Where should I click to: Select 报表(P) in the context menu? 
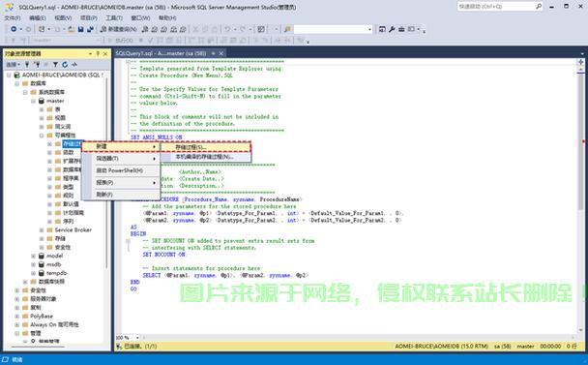[x=121, y=182]
